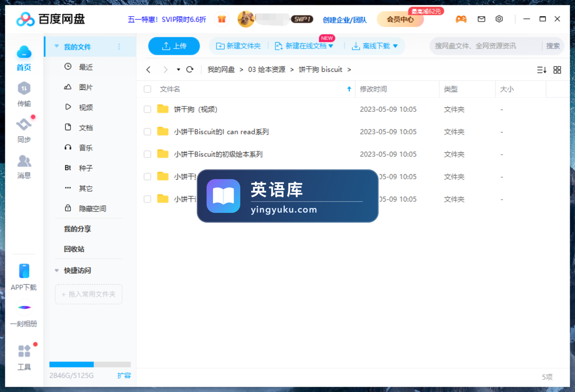This screenshot has width=575, height=392.
Task: Open the 消息 messages icon
Action: click(x=24, y=161)
